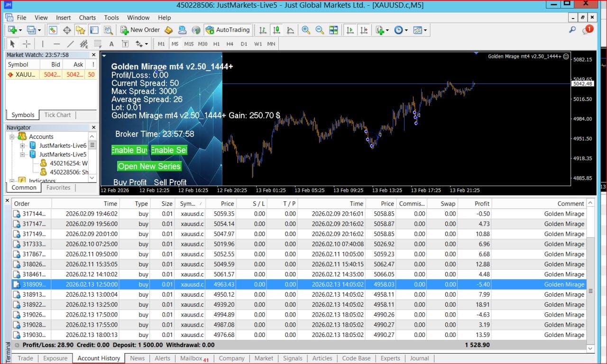
Task: Open the MetaEditor yellow book icon
Action: pyautogui.click(x=168, y=30)
